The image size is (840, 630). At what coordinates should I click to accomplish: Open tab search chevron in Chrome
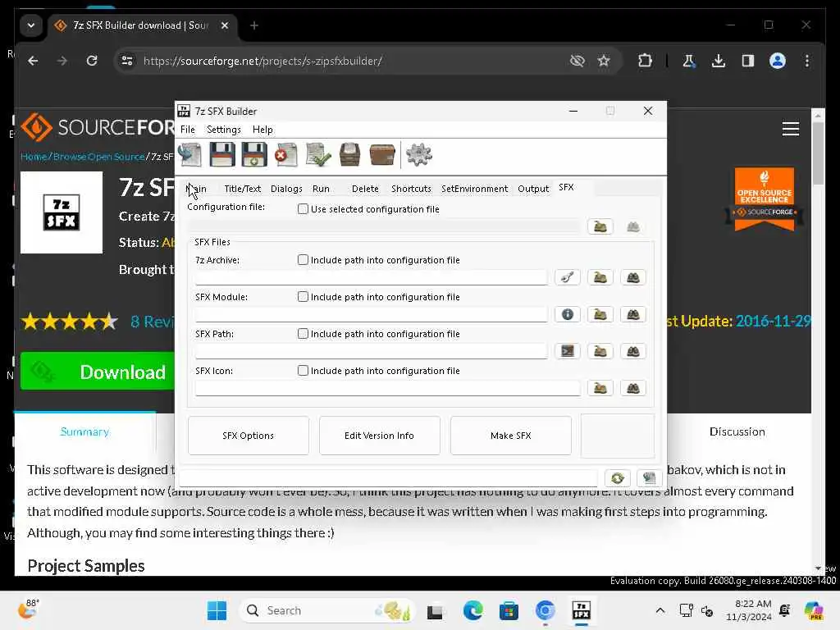tap(31, 25)
